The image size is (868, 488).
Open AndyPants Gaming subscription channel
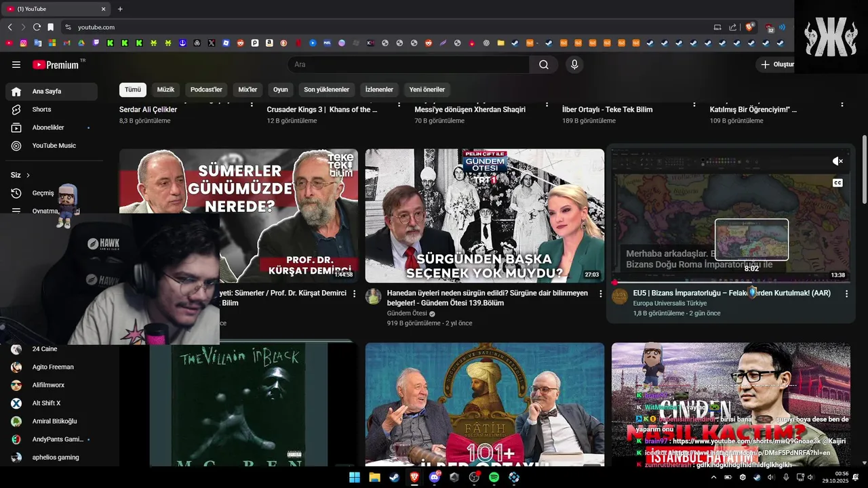pos(52,439)
